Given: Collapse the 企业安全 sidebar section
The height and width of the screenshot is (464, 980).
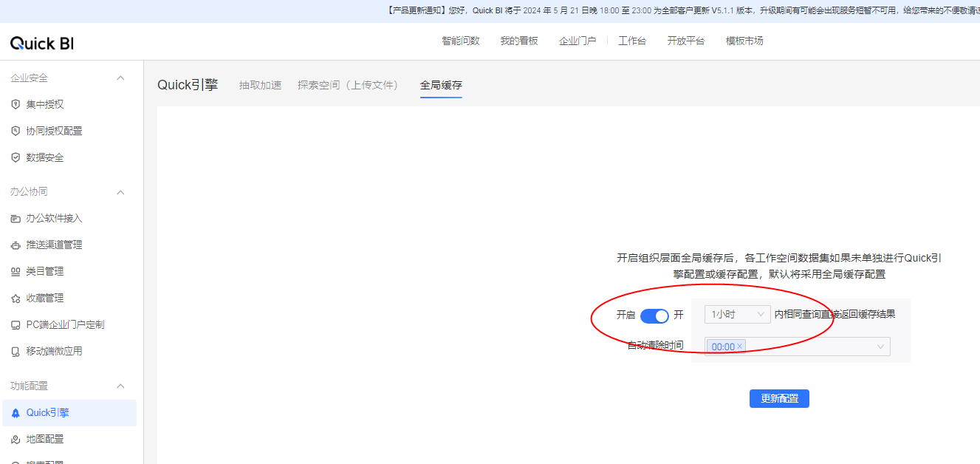Looking at the screenshot, I should point(121,78).
